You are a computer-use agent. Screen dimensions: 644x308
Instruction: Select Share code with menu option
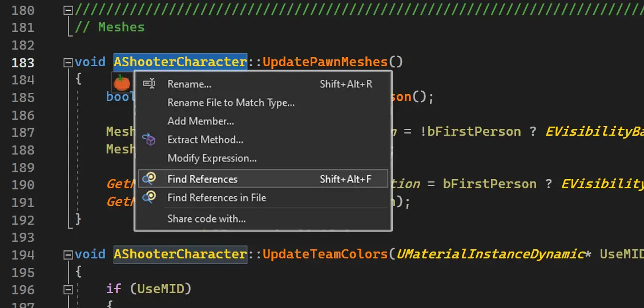click(x=206, y=218)
